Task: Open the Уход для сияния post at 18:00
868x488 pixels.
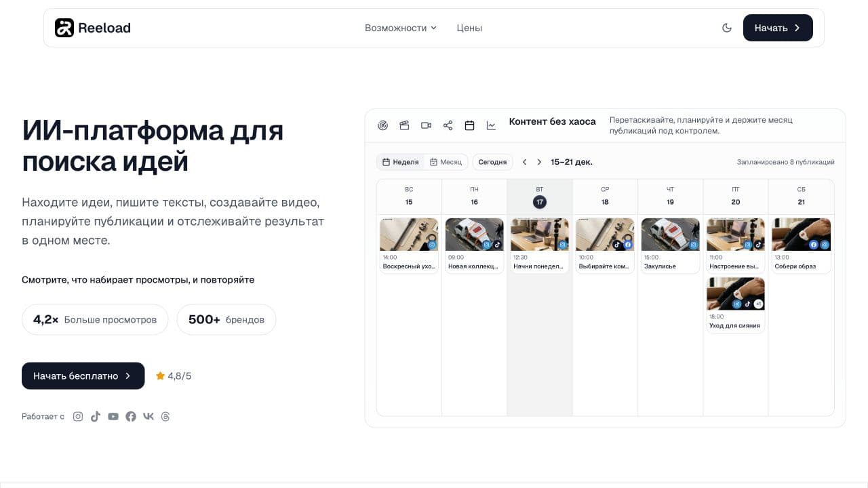Action: [x=736, y=305]
